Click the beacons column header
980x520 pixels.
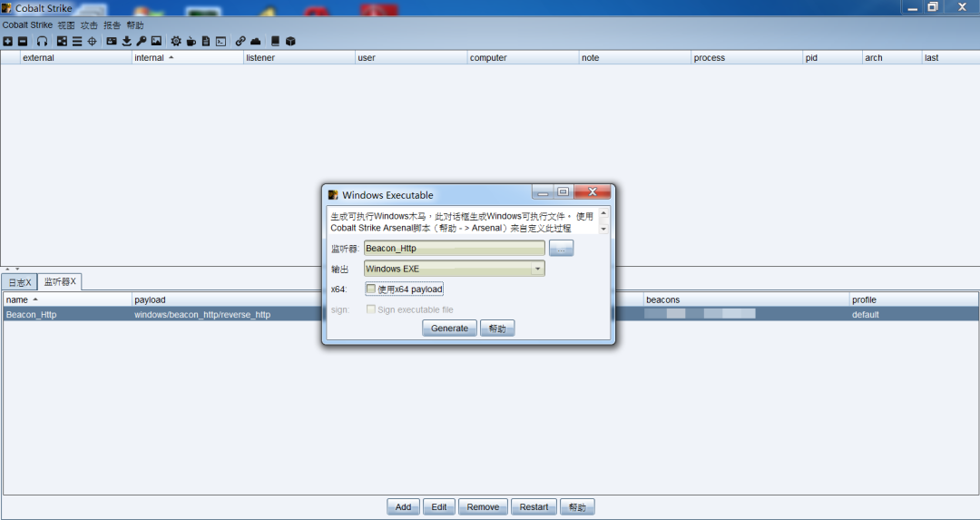[x=746, y=300]
